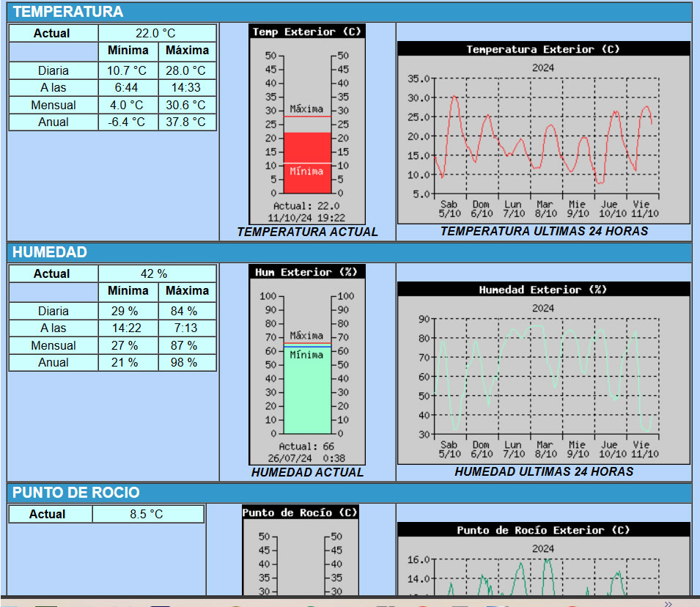Viewport: 700px width, 607px height.
Task: Click the Actual label in the dew point table
Action: [48, 514]
